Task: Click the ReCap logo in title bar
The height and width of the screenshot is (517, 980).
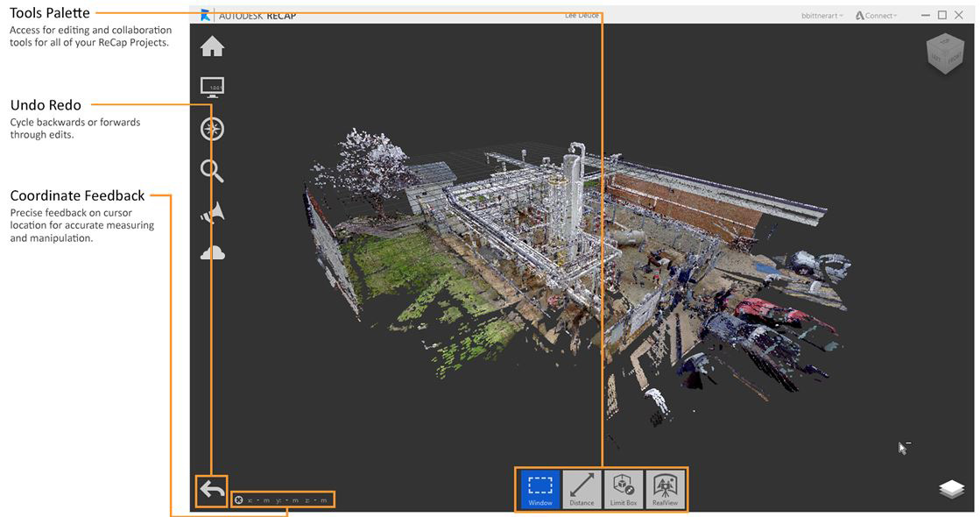Action: pos(205,15)
